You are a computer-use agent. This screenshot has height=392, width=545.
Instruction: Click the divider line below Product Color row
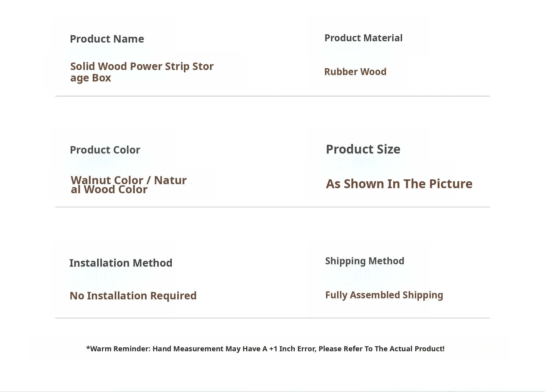272,207
